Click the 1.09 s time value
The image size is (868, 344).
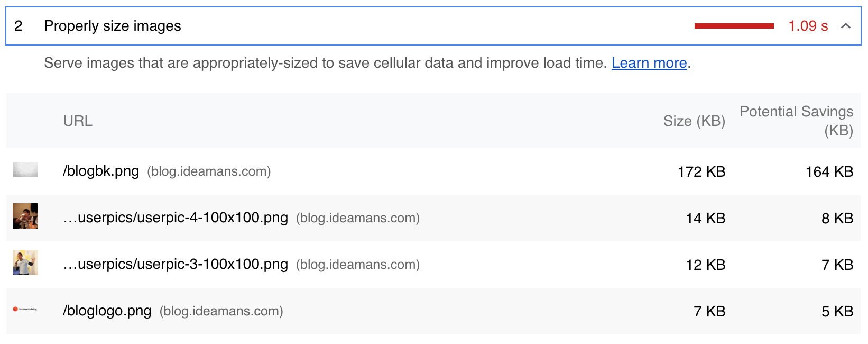pyautogui.click(x=808, y=26)
